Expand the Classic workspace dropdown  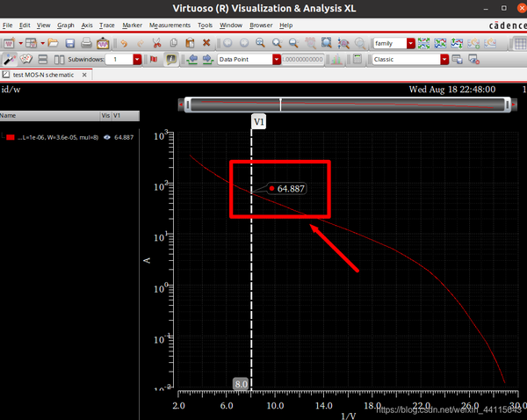point(444,60)
